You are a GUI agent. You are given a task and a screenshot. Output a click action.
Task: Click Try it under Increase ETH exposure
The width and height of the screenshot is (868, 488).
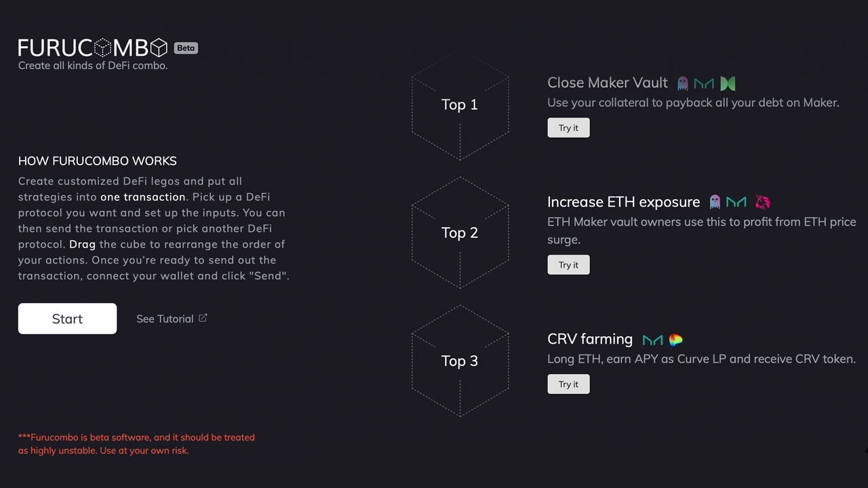coord(568,264)
